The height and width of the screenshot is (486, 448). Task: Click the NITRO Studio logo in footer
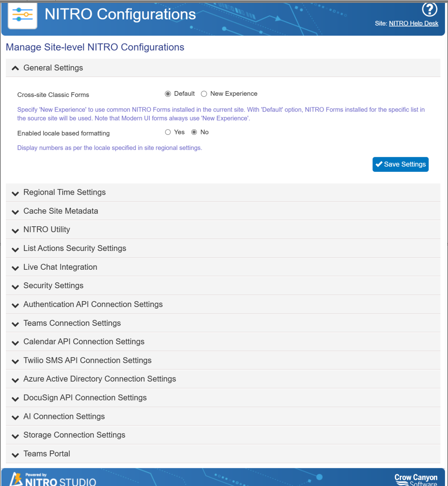[53, 479]
